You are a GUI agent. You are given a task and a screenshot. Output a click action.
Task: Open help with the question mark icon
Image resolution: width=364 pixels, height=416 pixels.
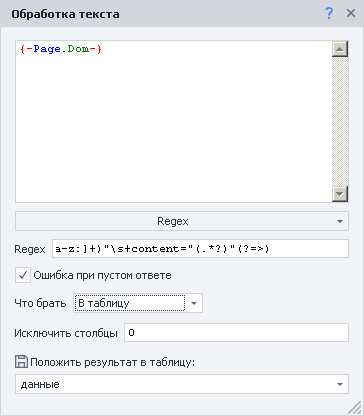[x=329, y=14]
